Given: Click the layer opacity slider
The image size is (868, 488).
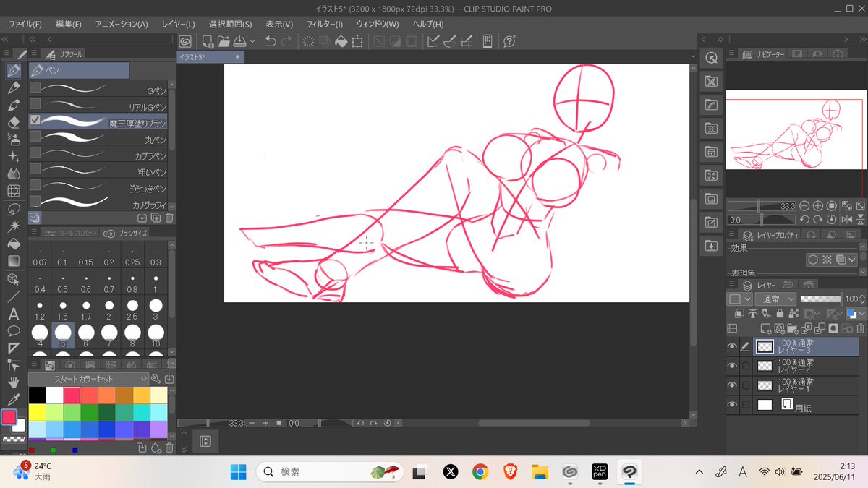Looking at the screenshot, I should (821, 299).
